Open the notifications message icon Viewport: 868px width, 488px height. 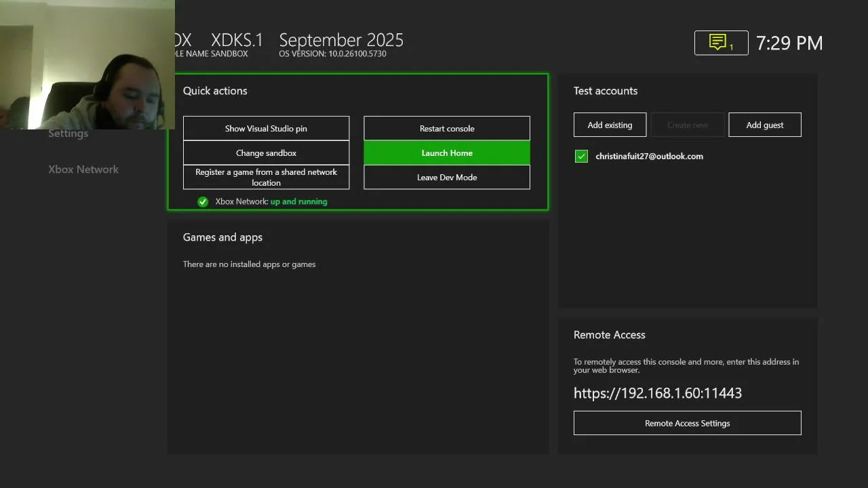[x=721, y=43]
